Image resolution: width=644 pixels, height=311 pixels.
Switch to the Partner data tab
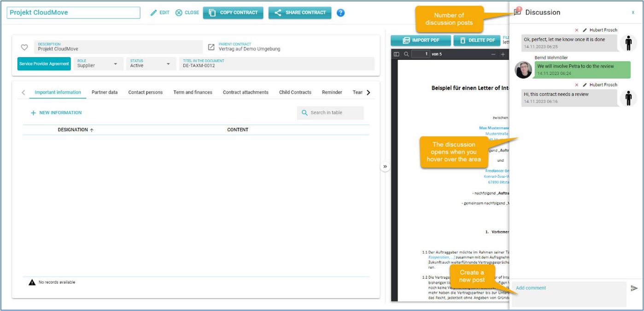tap(105, 92)
